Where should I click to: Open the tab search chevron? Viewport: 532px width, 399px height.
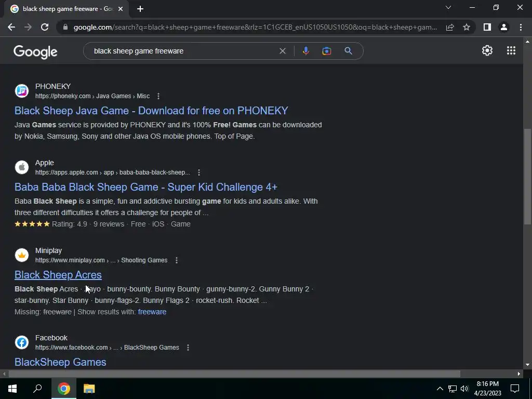coord(448,7)
